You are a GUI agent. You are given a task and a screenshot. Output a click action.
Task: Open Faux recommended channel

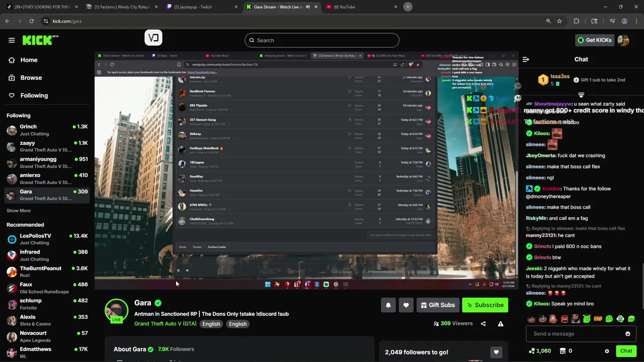[47, 288]
